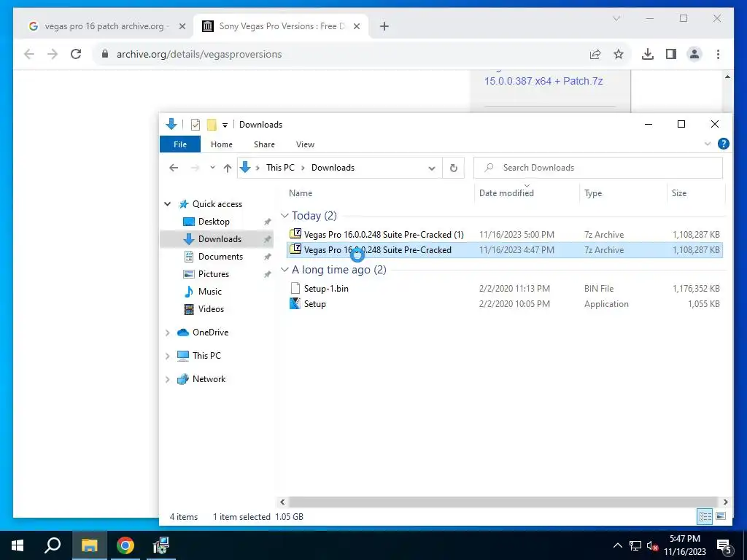Expand the This PC tree node
The width and height of the screenshot is (747, 560).
[168, 356]
